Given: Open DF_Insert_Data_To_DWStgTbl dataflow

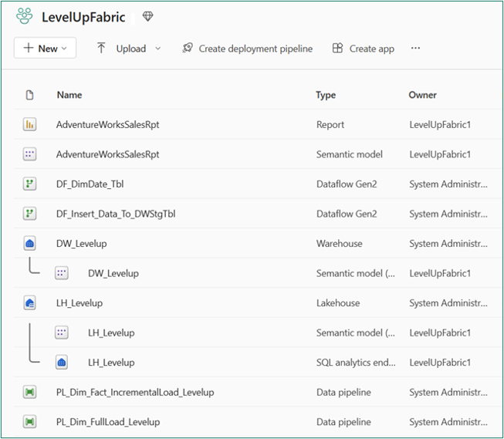Looking at the screenshot, I should (116, 214).
